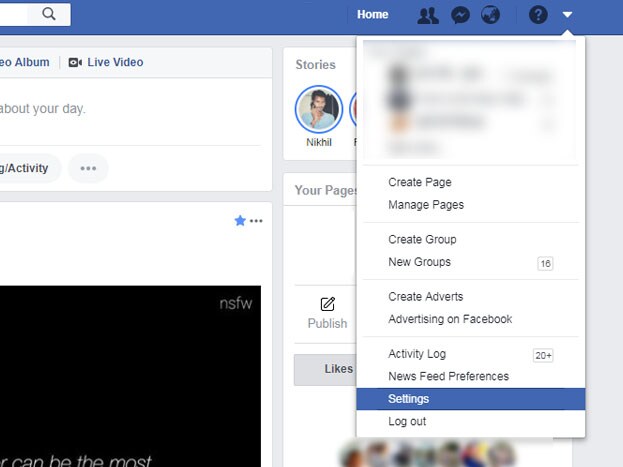Select Settings in the dropdown menu
Viewport: 623px width, 467px height.
point(471,399)
